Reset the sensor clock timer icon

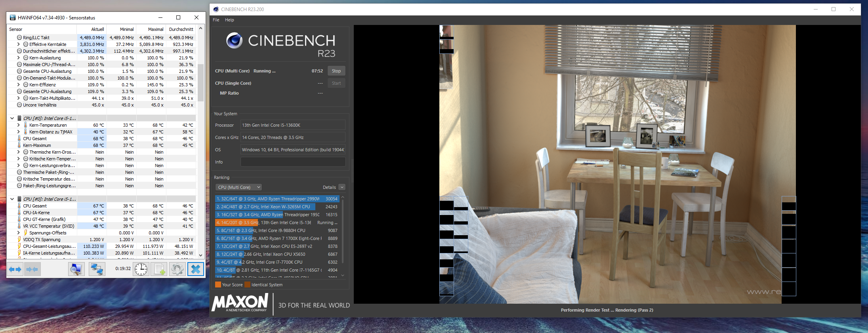[x=141, y=269]
